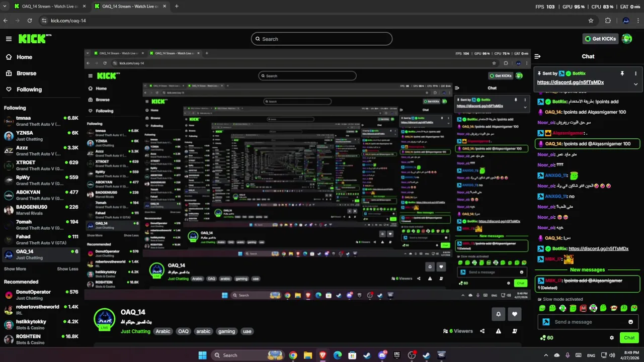Image resolution: width=644 pixels, height=362 pixels.
Task: Click the channel points icon showing 60
Action: pos(545,338)
